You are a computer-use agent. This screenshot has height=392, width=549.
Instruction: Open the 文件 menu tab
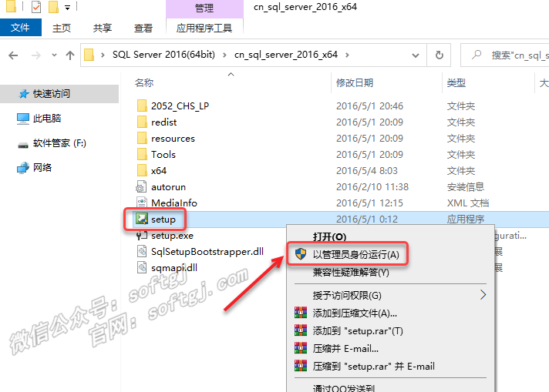pyautogui.click(x=21, y=28)
